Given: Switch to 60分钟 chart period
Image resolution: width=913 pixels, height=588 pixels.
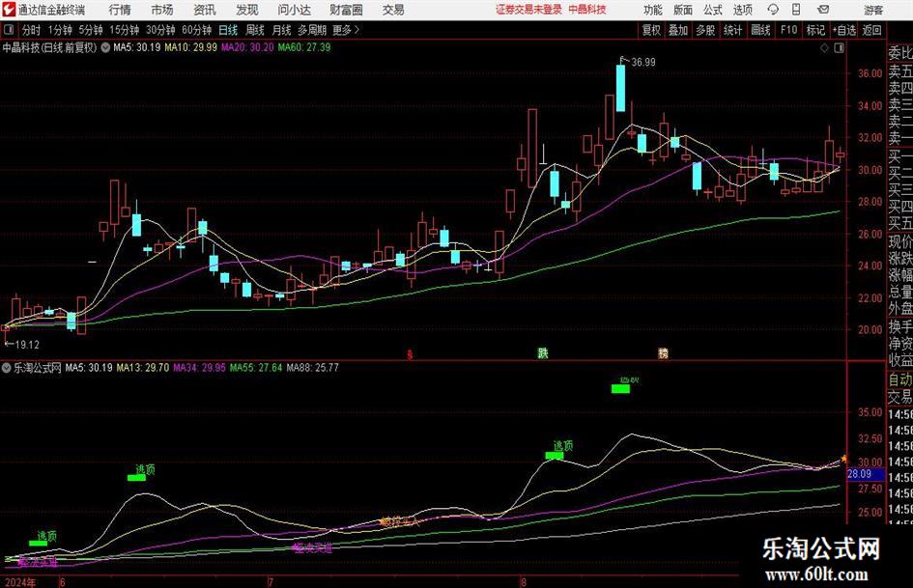Looking at the screenshot, I should (196, 30).
